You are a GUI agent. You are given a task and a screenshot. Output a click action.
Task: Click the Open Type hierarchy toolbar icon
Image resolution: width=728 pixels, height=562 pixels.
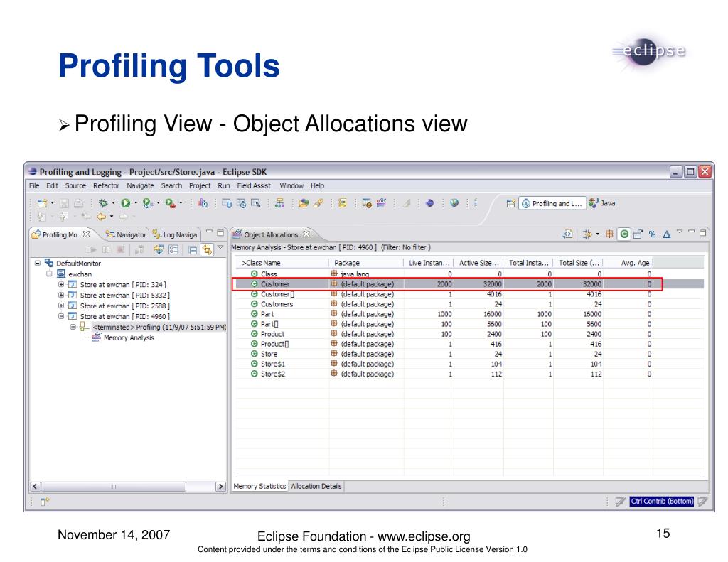(279, 203)
